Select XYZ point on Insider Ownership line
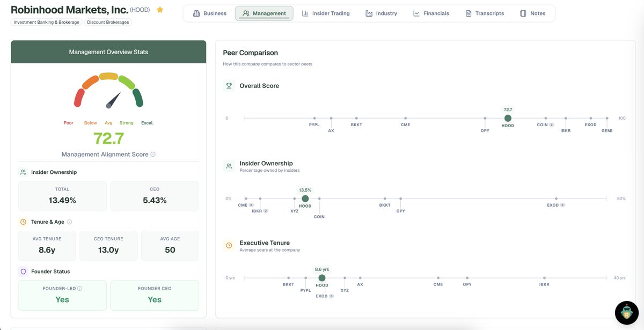Viewport: 644px width, 330px height. click(295, 199)
